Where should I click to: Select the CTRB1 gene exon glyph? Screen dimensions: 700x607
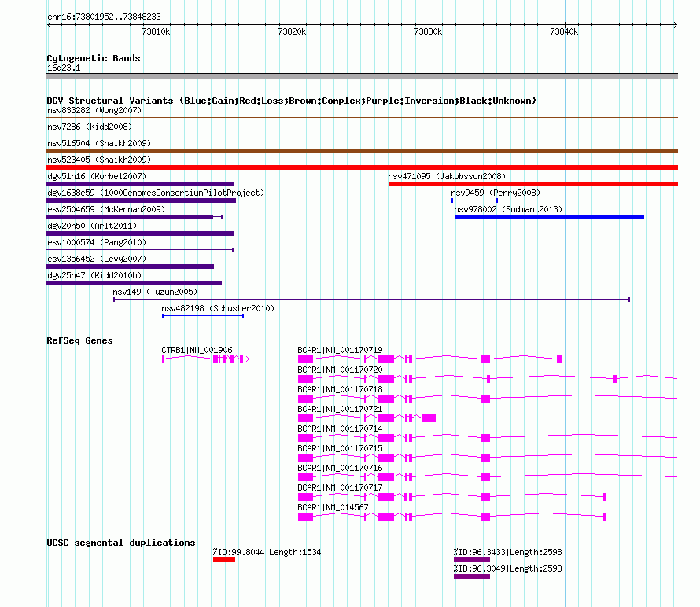(205, 359)
